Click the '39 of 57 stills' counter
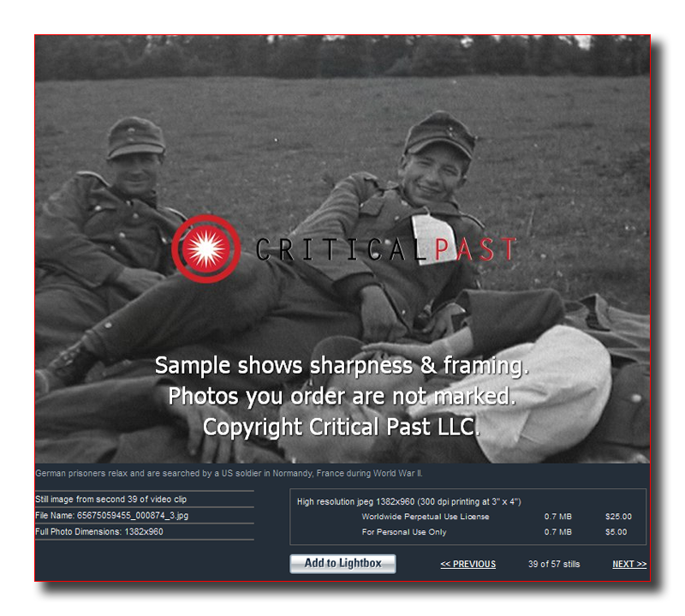The height and width of the screenshot is (616, 685). pos(554,564)
